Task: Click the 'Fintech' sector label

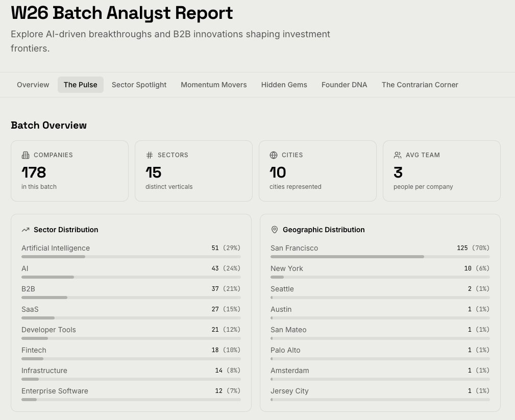Action: (34, 350)
